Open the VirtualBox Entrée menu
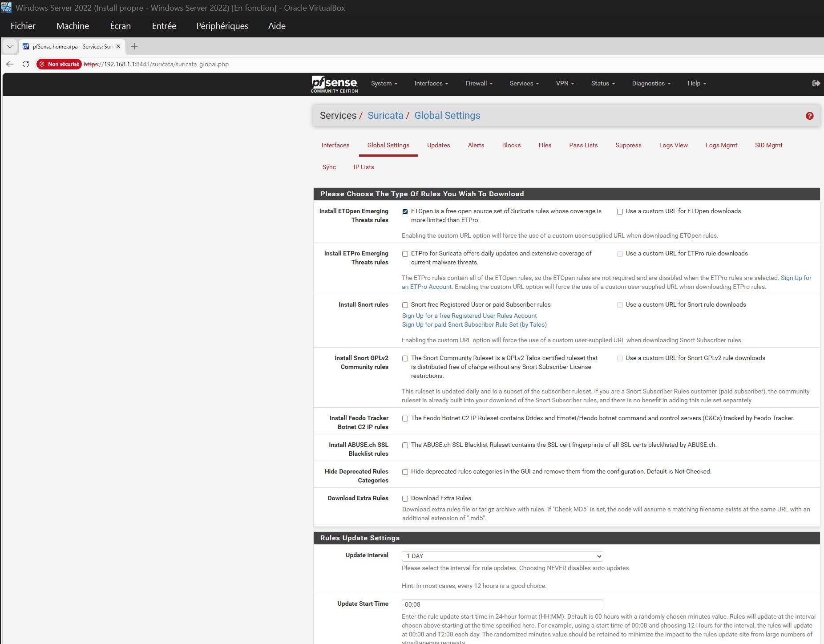Screen dimensions: 824x644 164,26
